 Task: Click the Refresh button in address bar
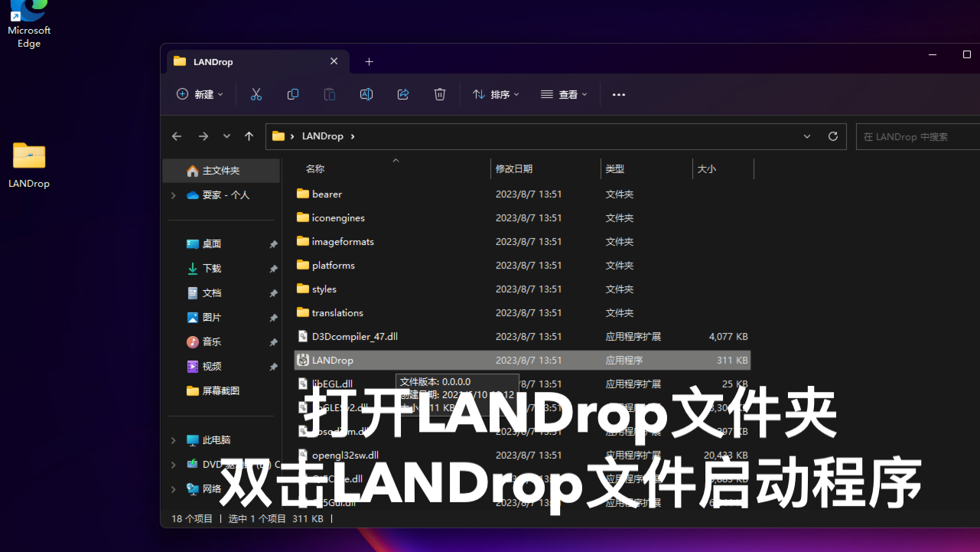[833, 136]
